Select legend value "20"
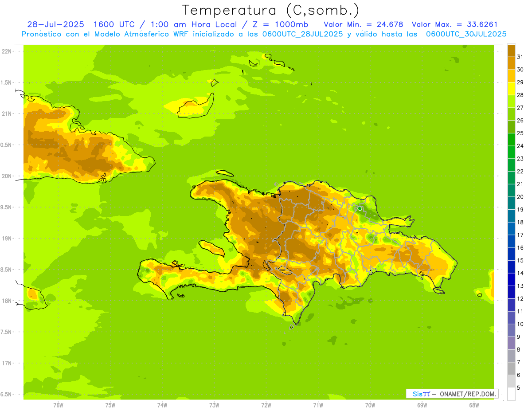This screenshot has width=532, height=411. [x=520, y=197]
